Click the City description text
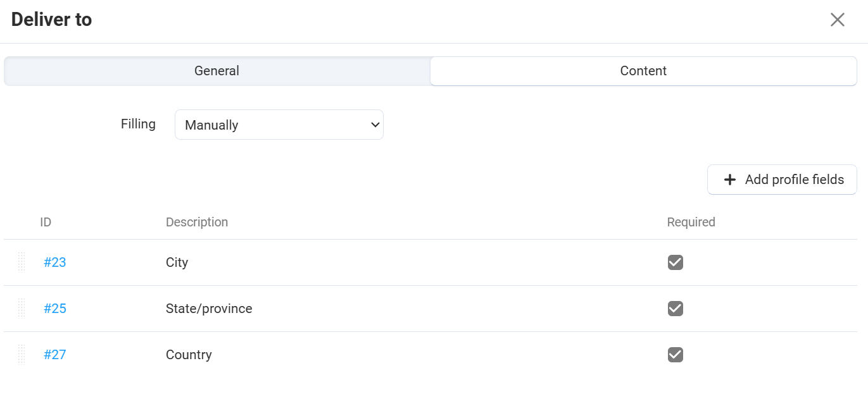Viewport: 868px width, 399px height. (177, 262)
